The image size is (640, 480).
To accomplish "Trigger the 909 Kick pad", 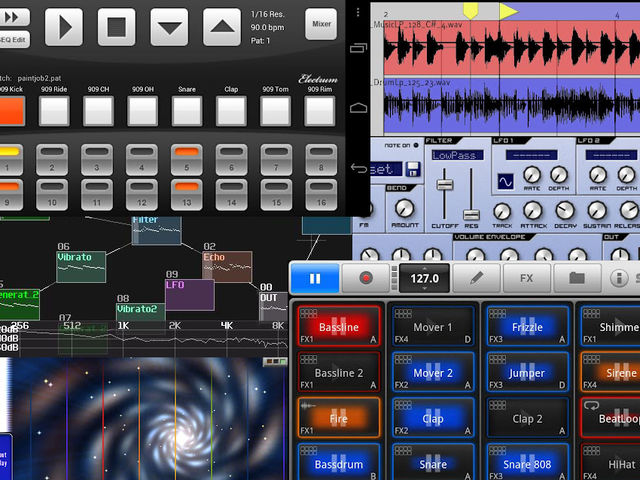I will (12, 111).
